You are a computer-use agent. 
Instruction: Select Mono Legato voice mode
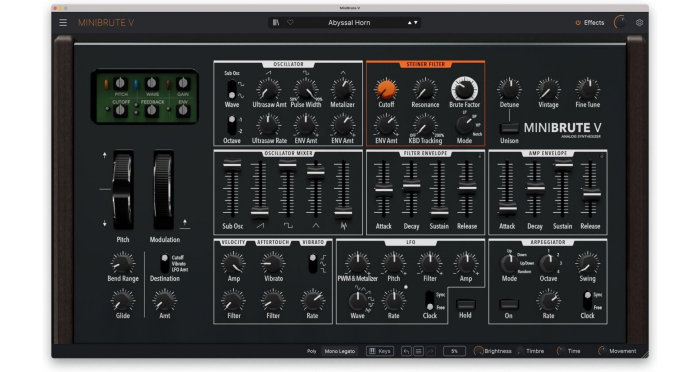340,351
